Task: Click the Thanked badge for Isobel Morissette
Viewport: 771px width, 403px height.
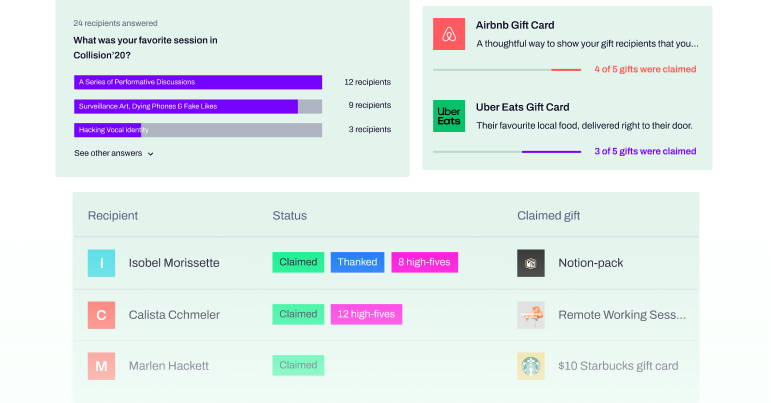Action: (x=357, y=262)
